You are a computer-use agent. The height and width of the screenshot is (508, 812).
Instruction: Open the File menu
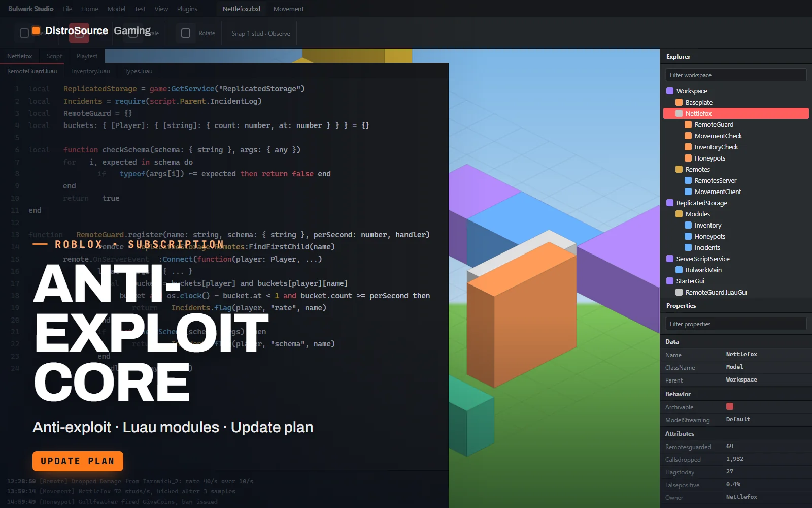tap(67, 9)
